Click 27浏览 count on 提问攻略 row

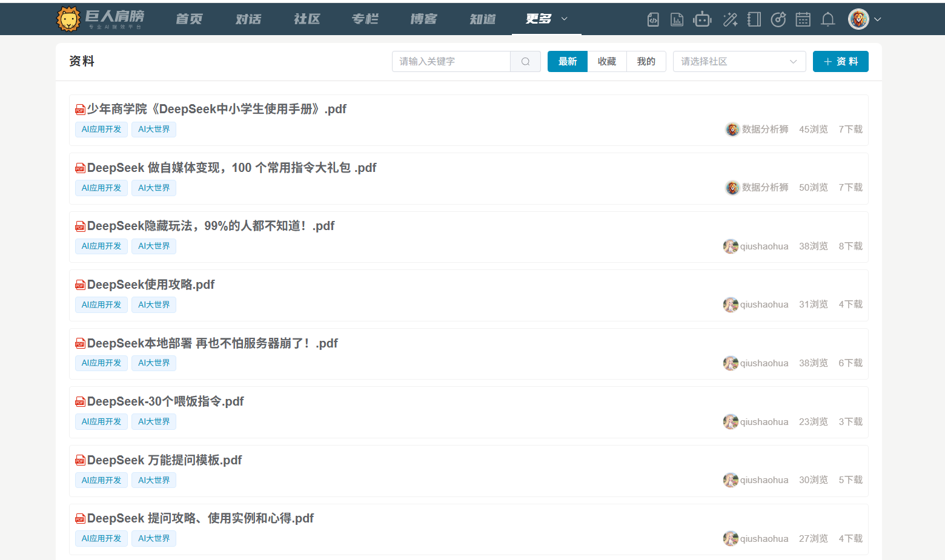point(814,539)
